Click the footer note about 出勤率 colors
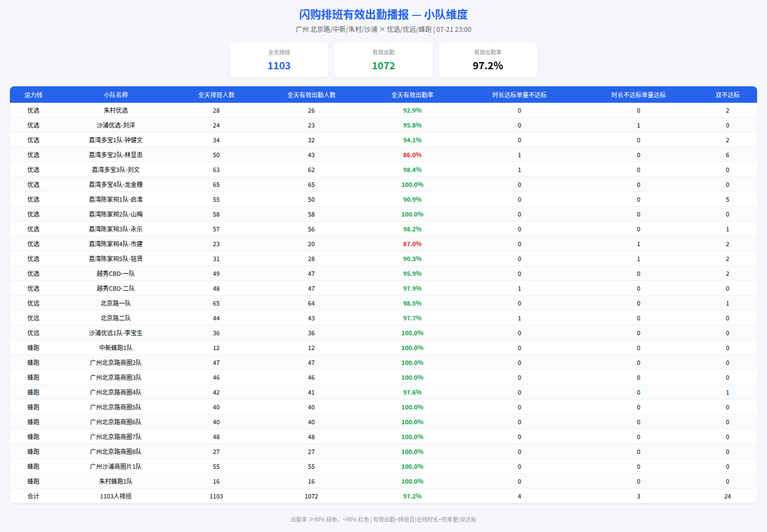Image resolution: width=767 pixels, height=532 pixels. tap(383, 519)
